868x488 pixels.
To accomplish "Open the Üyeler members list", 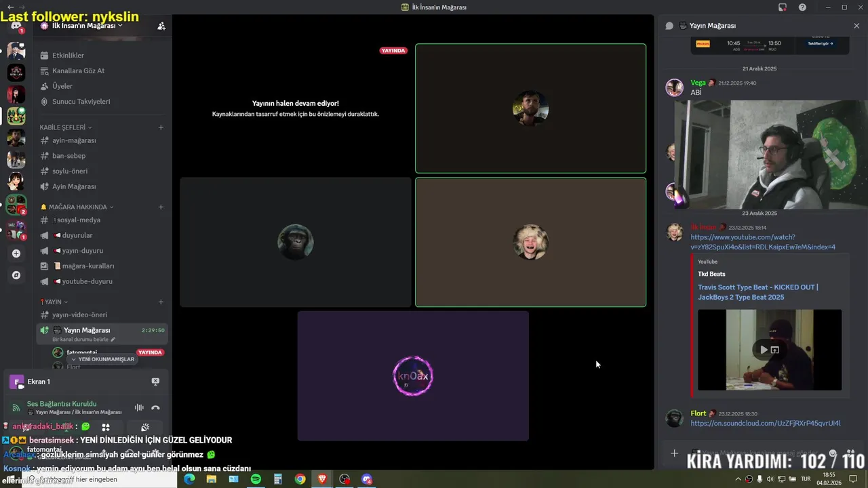I will coord(102,86).
